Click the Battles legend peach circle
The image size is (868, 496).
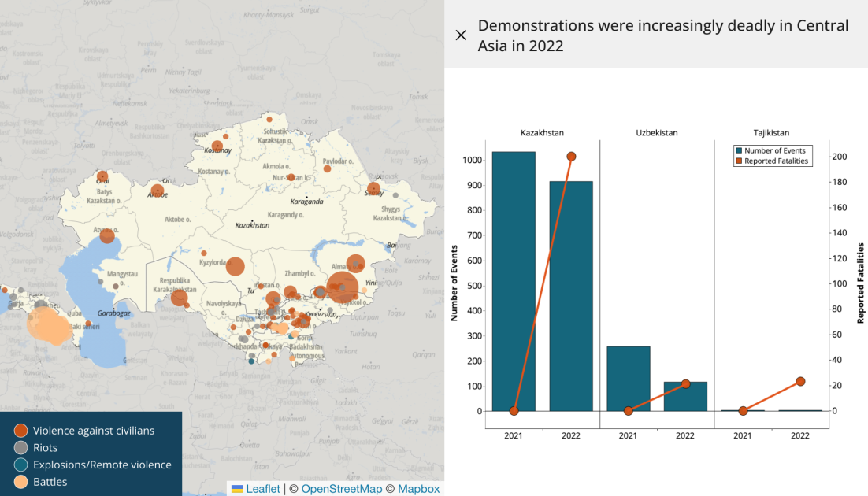(x=20, y=482)
